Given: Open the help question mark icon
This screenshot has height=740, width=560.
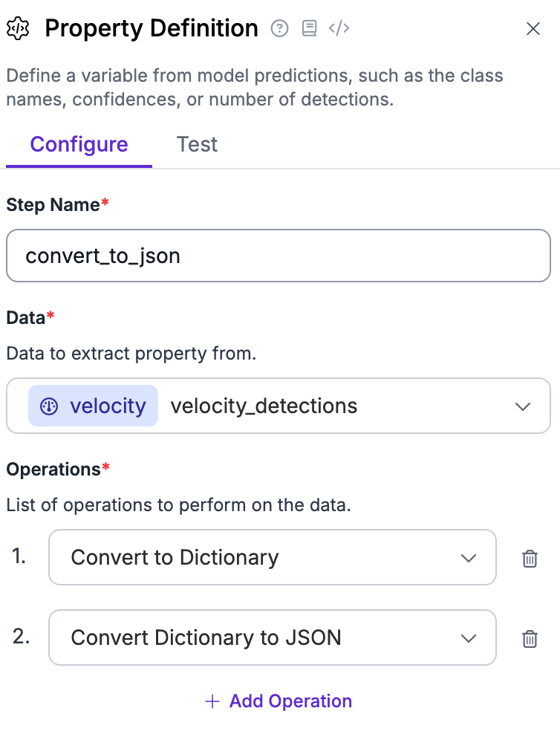Looking at the screenshot, I should tap(279, 28).
